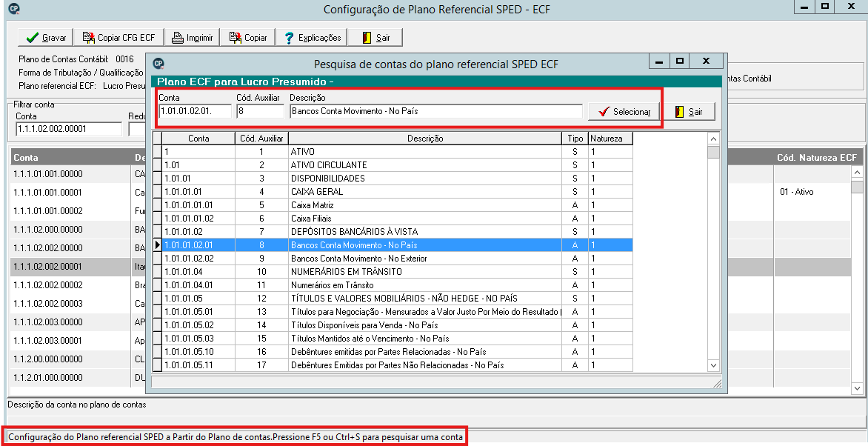Click Sair in the main toolbar
The image size is (868, 446).
click(x=376, y=38)
